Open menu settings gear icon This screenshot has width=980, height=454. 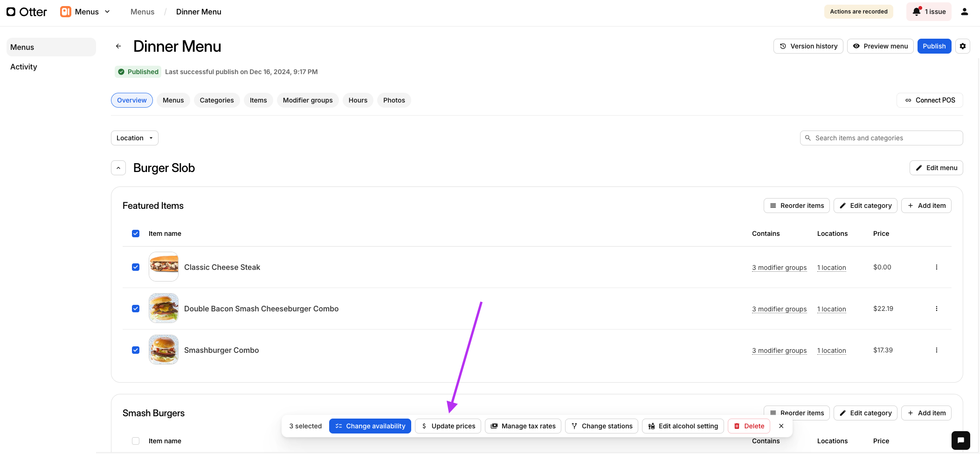coord(963,46)
